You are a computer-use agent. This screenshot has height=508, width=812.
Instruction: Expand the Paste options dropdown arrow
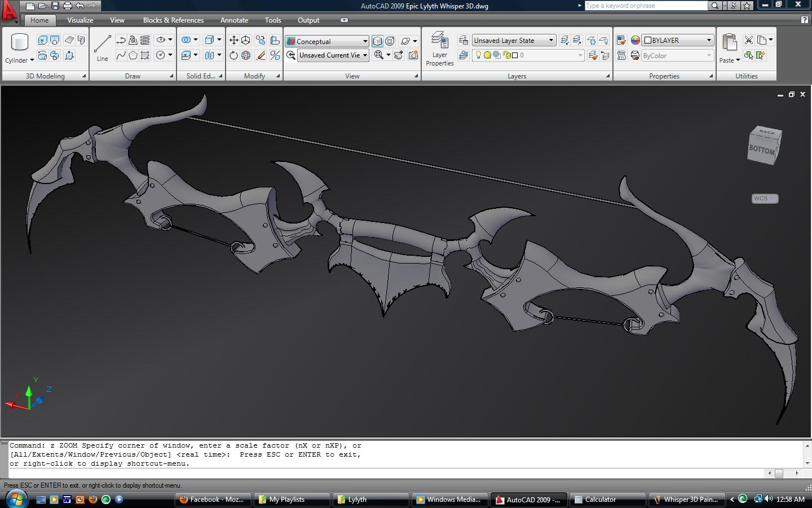click(738, 60)
